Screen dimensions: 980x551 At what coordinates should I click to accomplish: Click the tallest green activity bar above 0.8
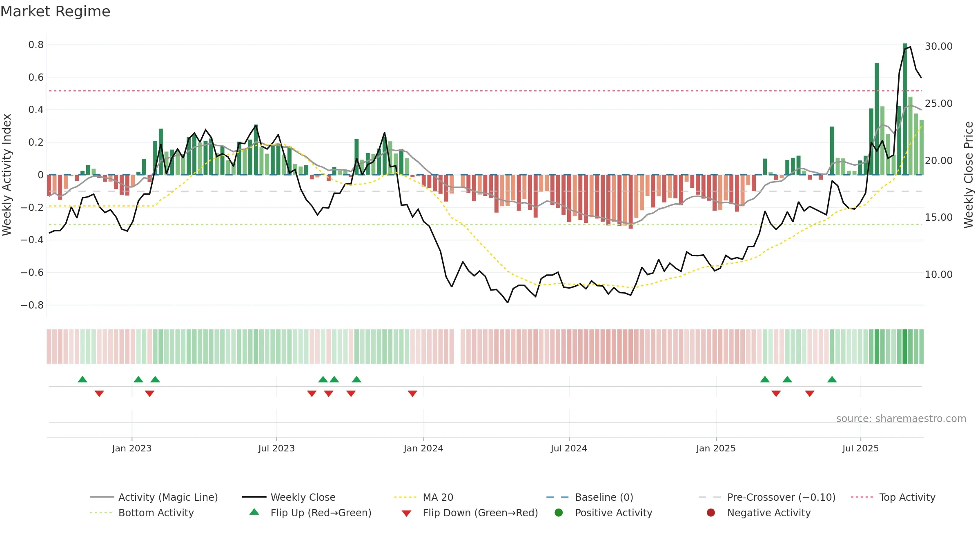tap(905, 109)
